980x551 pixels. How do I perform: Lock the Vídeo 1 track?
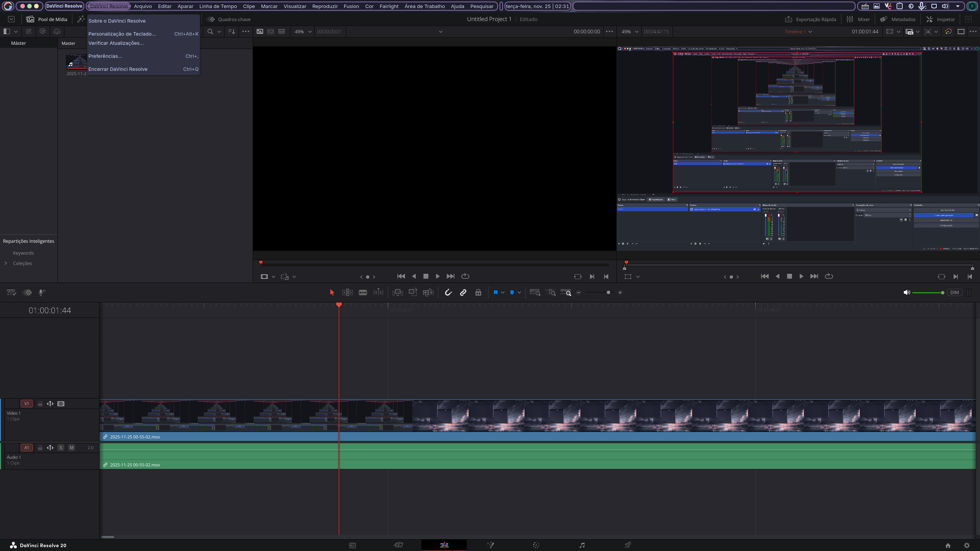pos(40,404)
